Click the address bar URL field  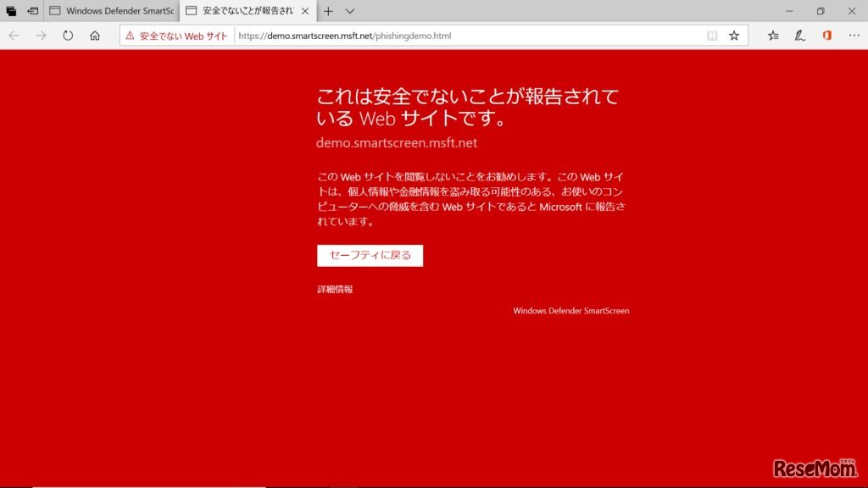point(424,36)
